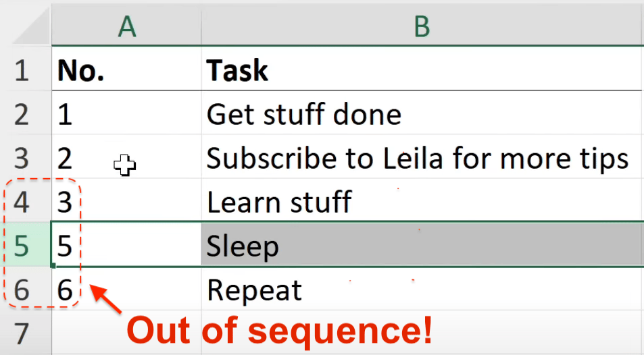Click cell A5 containing number 5
This screenshot has height=355, width=644.
coord(127,244)
